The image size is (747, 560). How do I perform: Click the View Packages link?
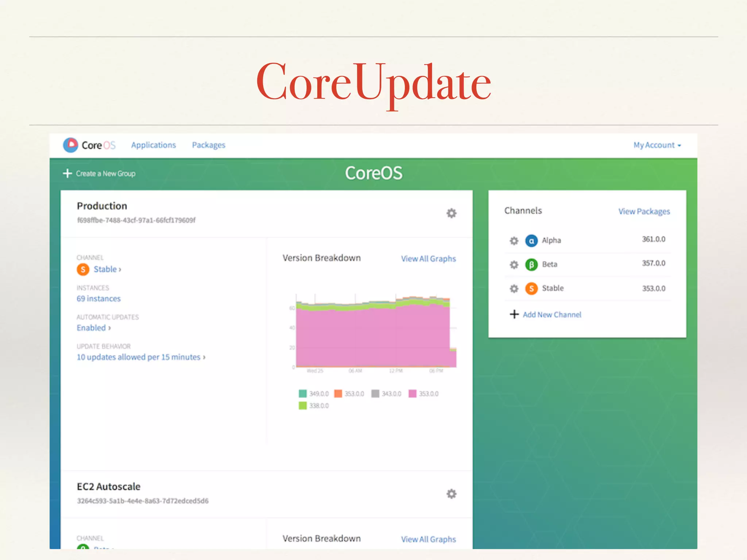(x=644, y=211)
